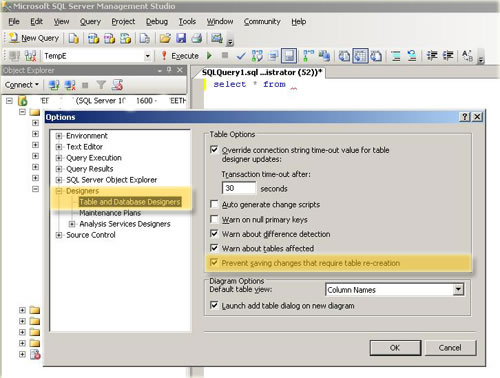Expand the Query Results options node
This screenshot has width=500, height=378.
pyautogui.click(x=59, y=169)
